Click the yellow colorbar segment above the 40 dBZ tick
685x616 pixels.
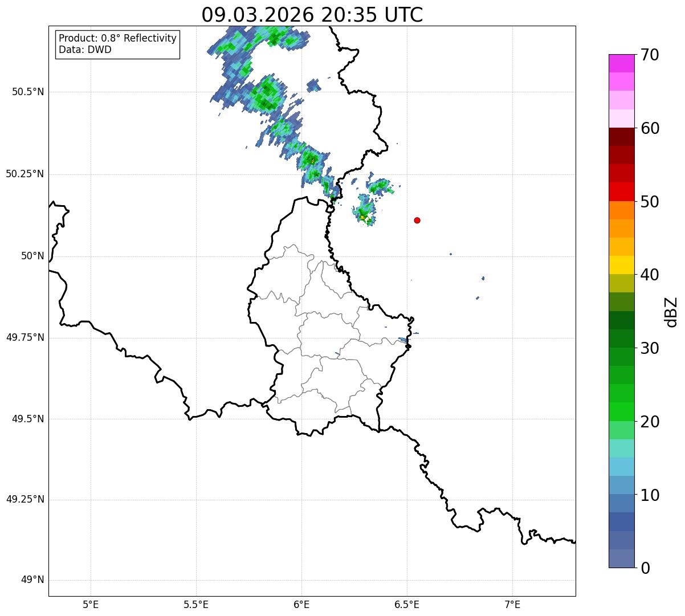pyautogui.click(x=621, y=266)
